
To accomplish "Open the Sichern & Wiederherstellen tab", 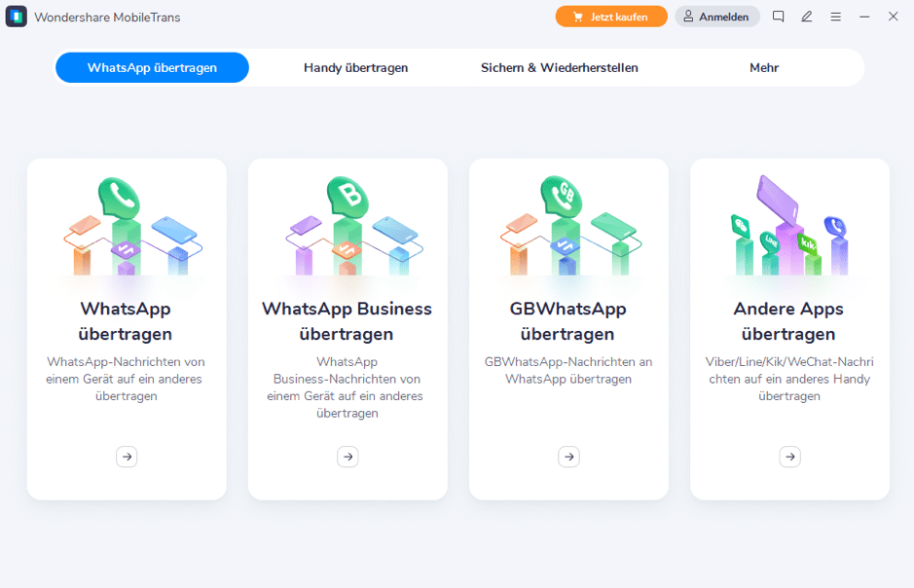I will (560, 67).
